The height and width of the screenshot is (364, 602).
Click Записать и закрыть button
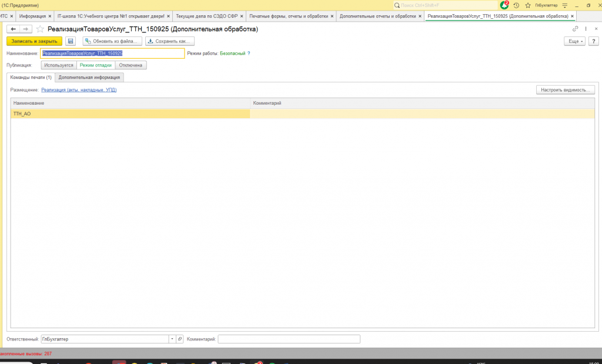pos(35,41)
